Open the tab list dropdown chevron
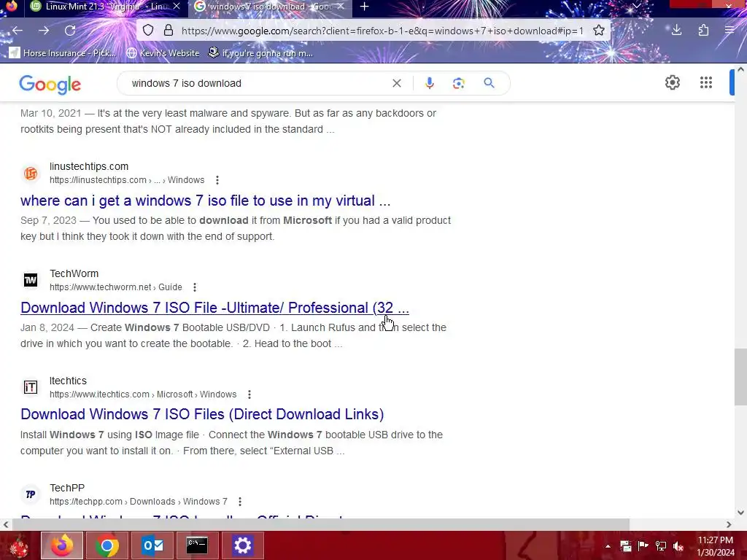Image resolution: width=747 pixels, height=560 pixels. tap(636, 6)
